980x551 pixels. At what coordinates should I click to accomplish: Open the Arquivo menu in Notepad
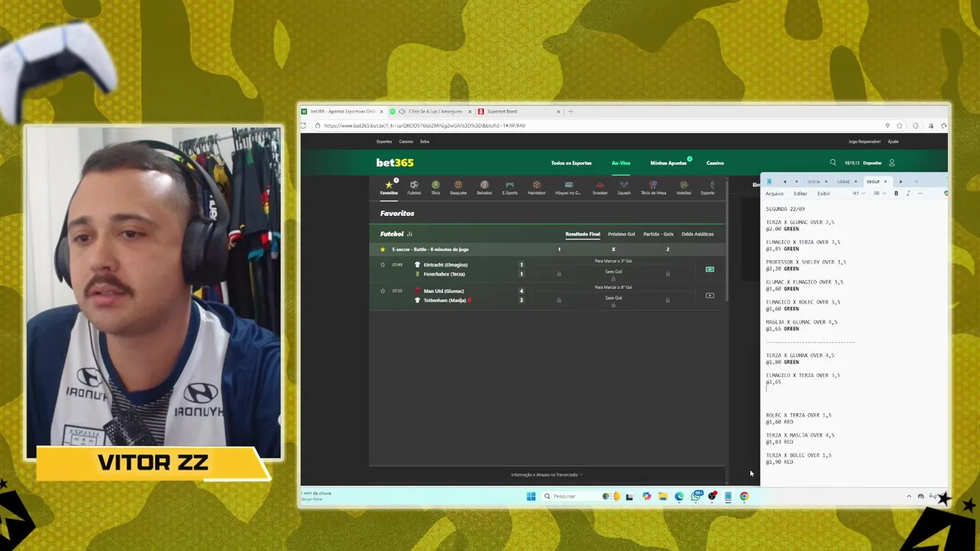coord(774,194)
